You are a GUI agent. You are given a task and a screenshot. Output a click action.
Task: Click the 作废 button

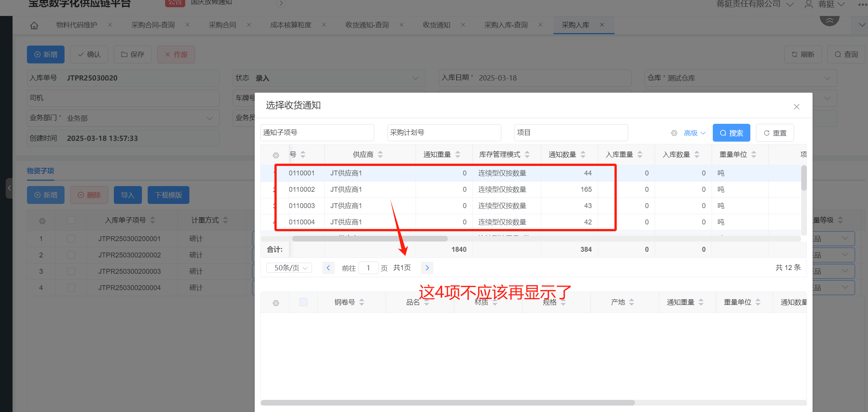pyautogui.click(x=176, y=55)
